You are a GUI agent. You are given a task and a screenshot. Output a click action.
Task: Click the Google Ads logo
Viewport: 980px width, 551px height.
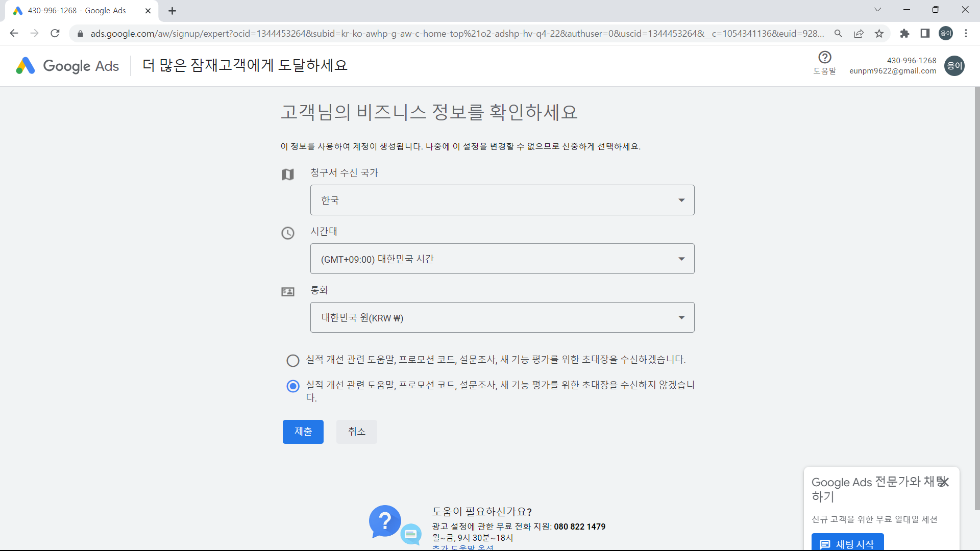tap(67, 66)
